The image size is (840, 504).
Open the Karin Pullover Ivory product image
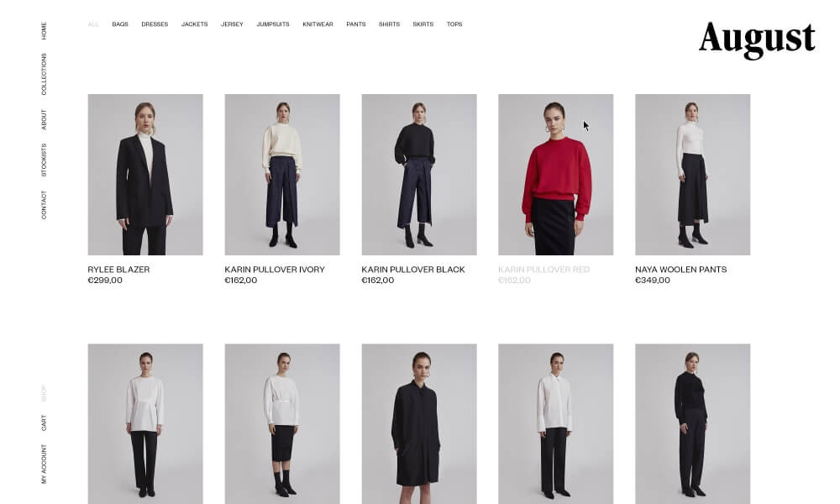[x=282, y=175]
